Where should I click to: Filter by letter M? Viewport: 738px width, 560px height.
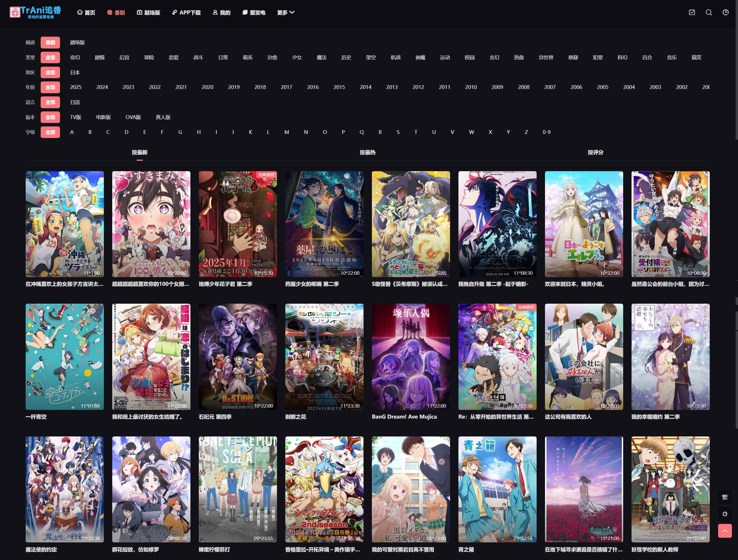click(286, 132)
